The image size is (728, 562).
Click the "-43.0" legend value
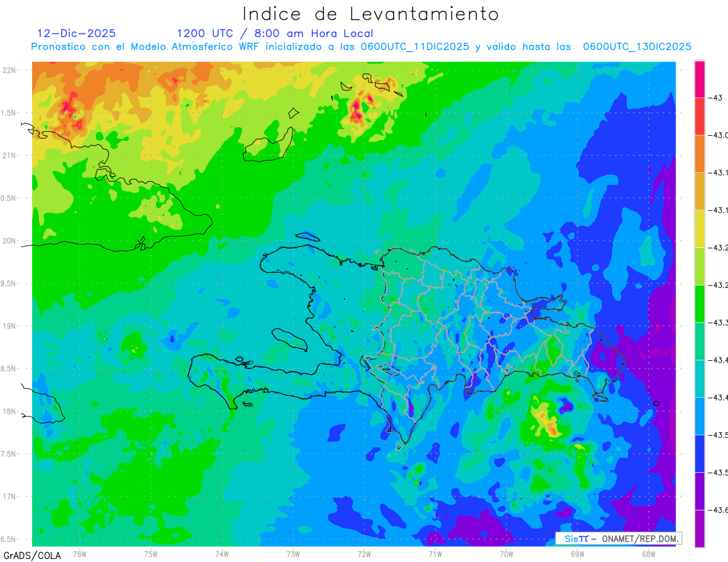click(x=719, y=135)
